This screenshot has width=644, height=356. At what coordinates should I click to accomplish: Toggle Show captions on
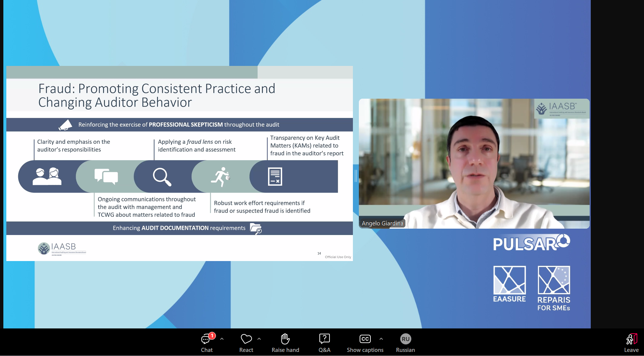[x=365, y=342]
